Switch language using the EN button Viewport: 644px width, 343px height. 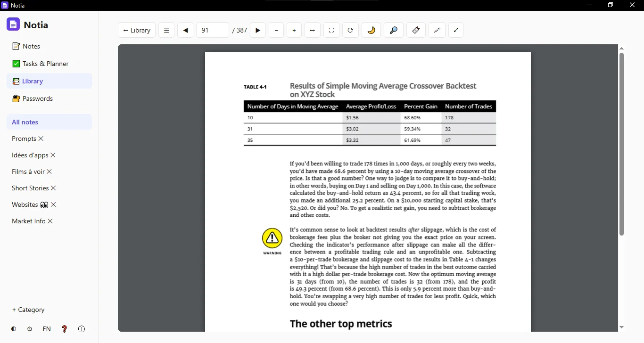pos(47,329)
